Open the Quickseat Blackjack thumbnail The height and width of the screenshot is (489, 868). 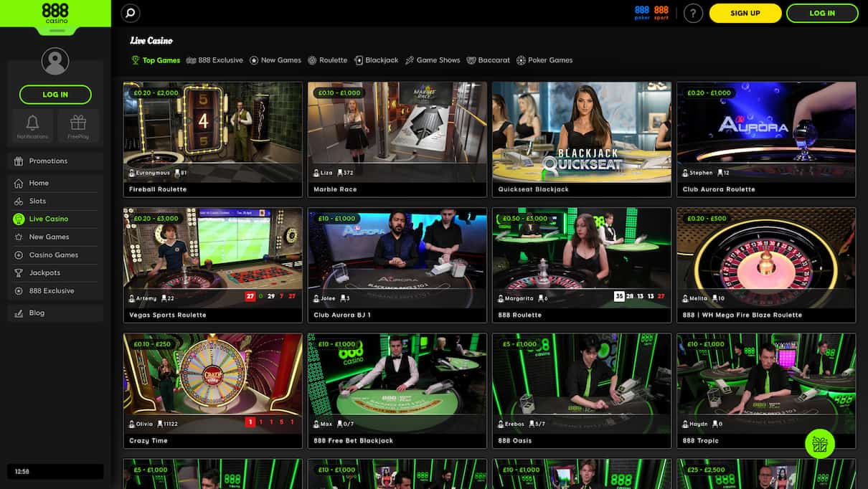[582, 139]
